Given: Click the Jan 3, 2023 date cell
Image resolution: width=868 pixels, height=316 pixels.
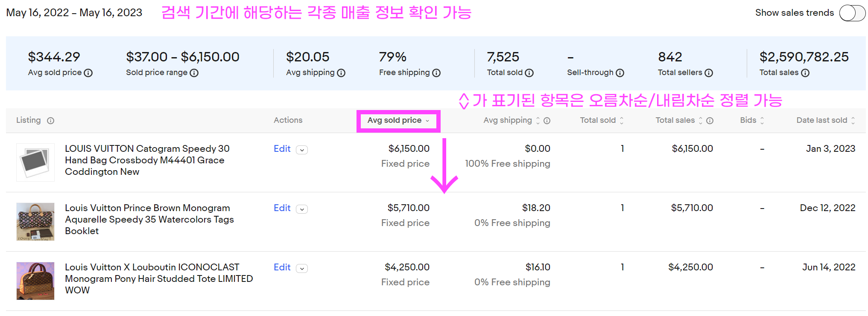Looking at the screenshot, I should click(830, 149).
